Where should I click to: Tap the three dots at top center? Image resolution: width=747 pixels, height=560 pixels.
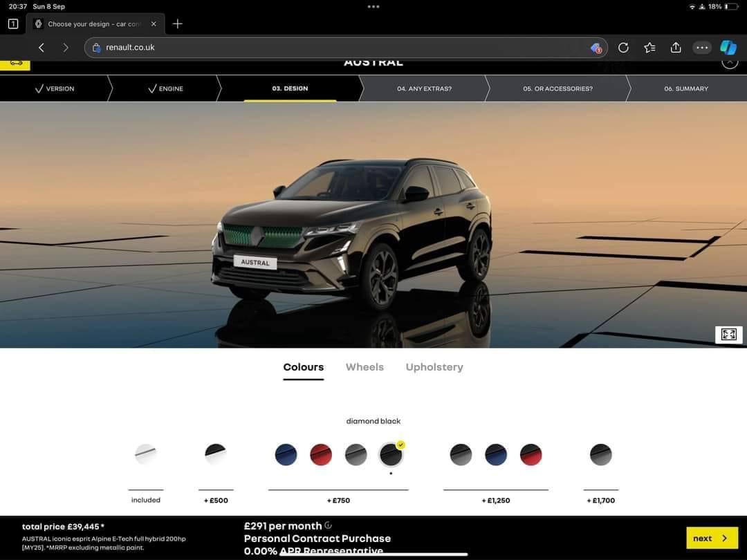(x=373, y=7)
